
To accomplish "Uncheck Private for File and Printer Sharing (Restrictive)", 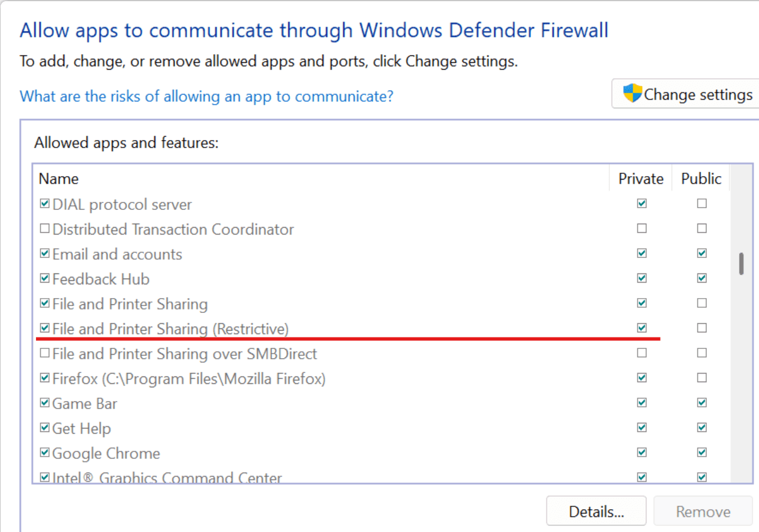I will pyautogui.click(x=642, y=328).
